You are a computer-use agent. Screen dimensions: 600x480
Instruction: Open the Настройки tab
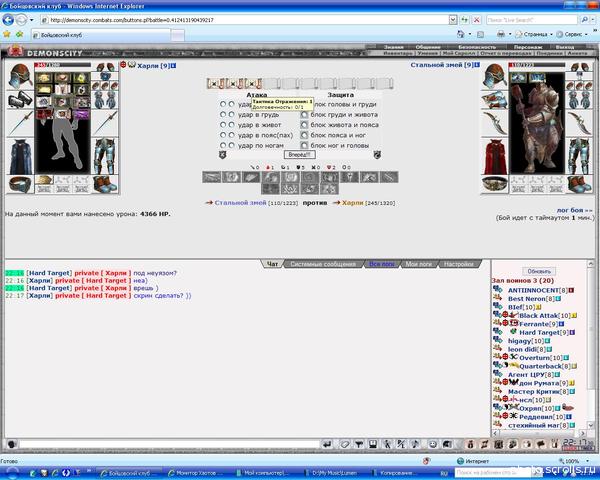coord(459,264)
